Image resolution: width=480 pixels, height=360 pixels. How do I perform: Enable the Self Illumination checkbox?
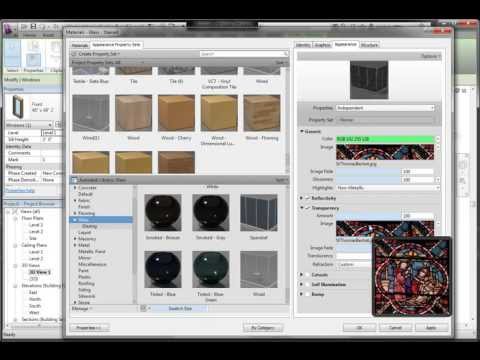pos(308,284)
